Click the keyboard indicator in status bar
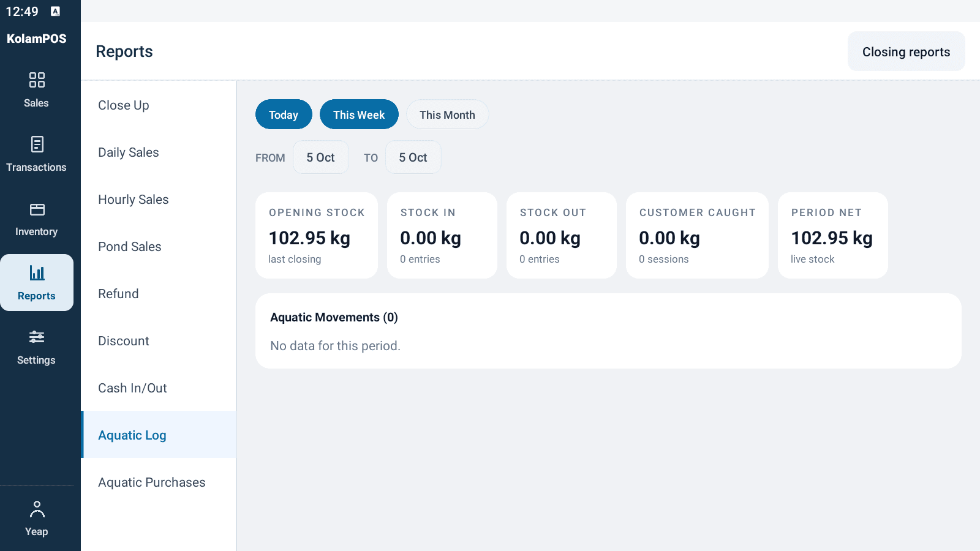This screenshot has height=551, width=980. (55, 11)
